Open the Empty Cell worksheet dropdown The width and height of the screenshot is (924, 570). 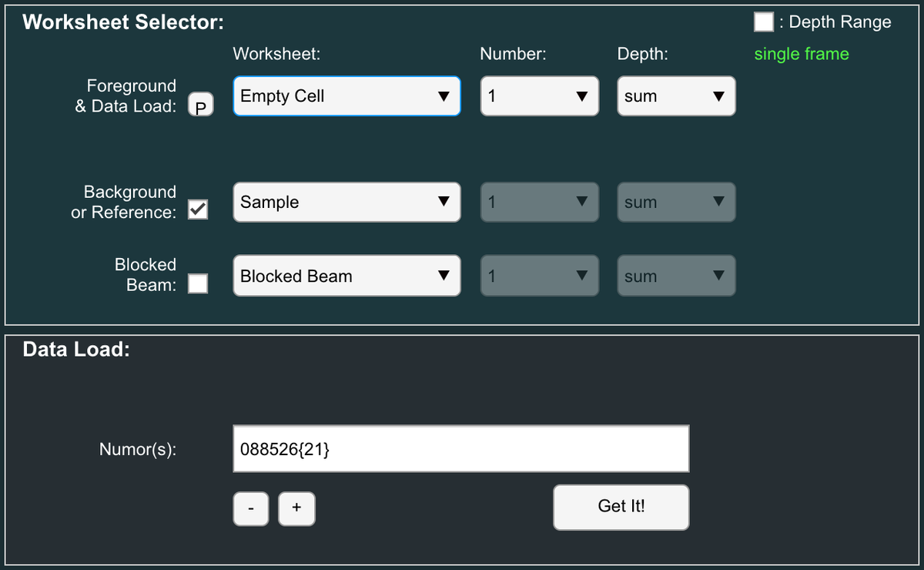346,96
